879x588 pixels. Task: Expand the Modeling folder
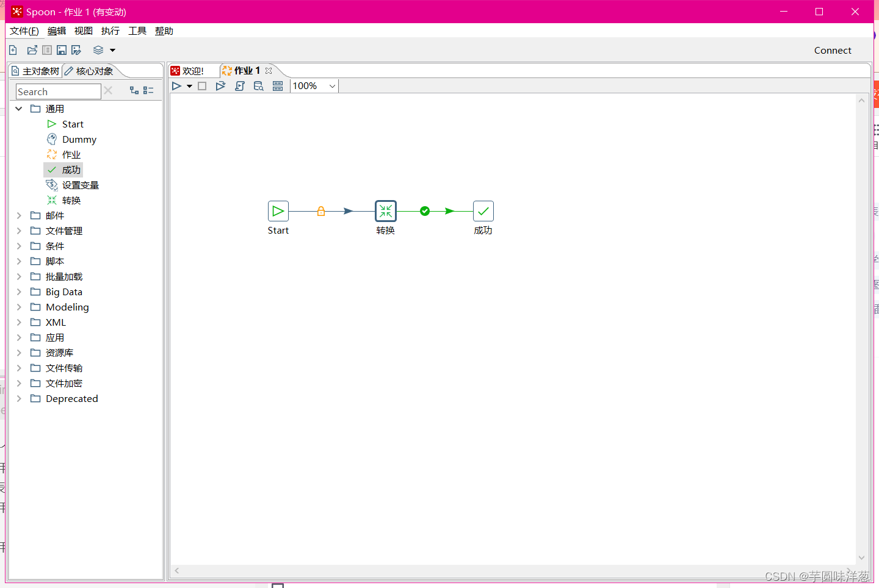(19, 307)
